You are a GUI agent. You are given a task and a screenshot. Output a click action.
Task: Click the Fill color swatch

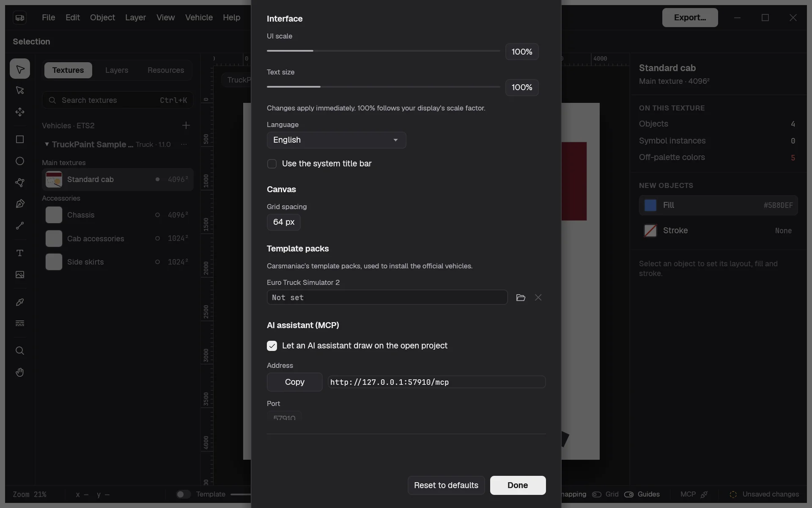650,205
